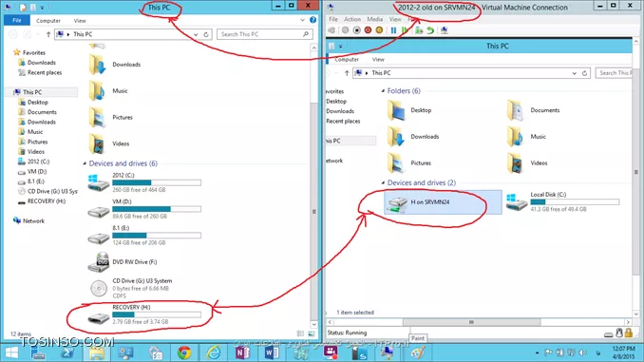Viewport: 644px width, 362px height.
Task: Revert the VM using the green undo arrow
Action: click(430, 30)
